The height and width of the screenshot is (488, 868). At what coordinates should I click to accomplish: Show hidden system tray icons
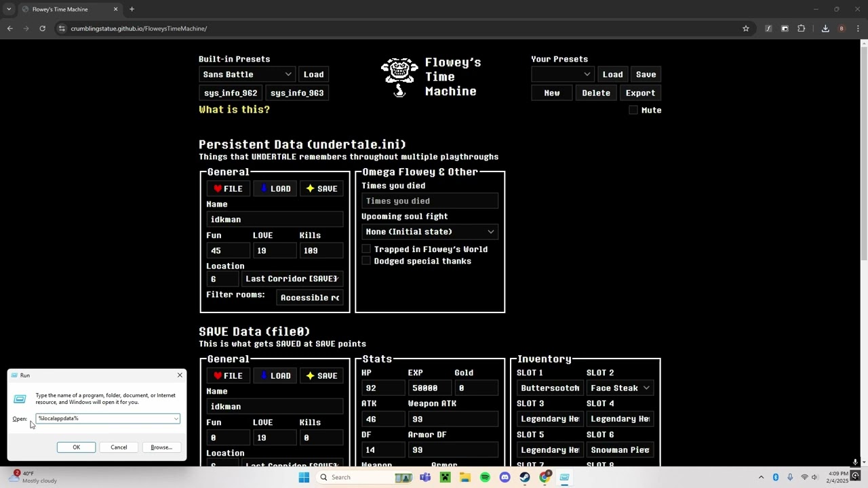tap(761, 477)
